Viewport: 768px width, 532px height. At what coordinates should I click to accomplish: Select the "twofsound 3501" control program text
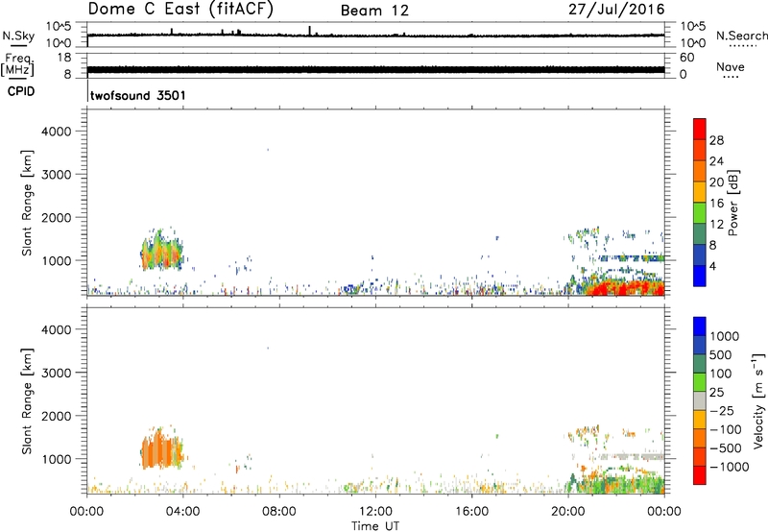138,95
